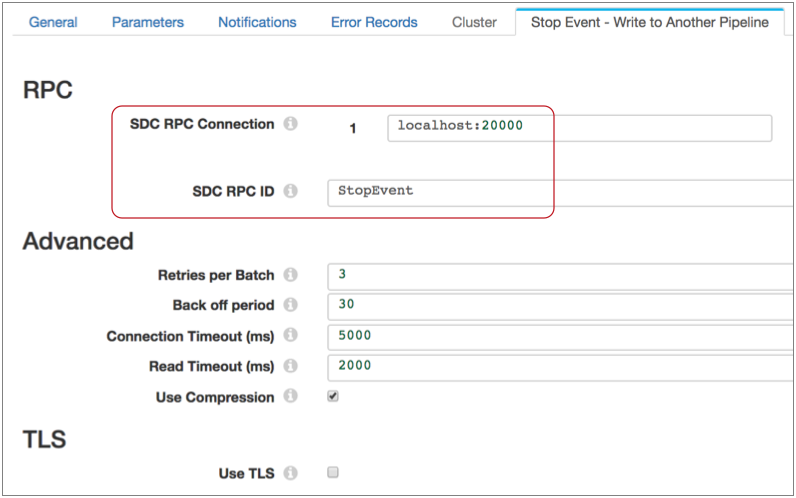Click info icon next to Use Compression
This screenshot has width=796, height=498.
click(290, 397)
